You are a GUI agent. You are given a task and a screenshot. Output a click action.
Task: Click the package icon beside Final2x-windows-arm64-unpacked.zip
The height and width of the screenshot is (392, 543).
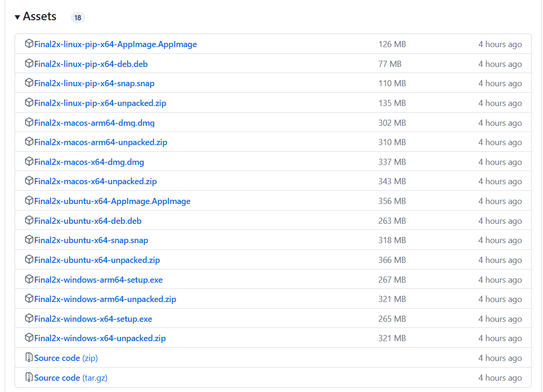(29, 299)
